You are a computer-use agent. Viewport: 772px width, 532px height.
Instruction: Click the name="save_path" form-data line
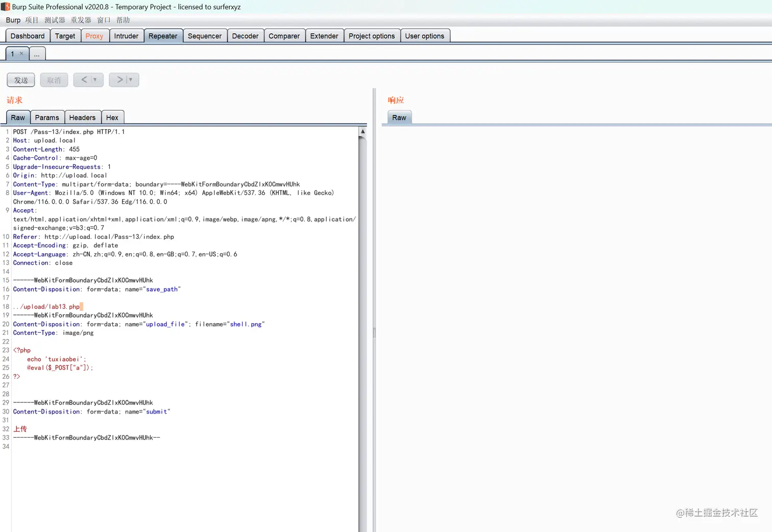[x=97, y=289]
